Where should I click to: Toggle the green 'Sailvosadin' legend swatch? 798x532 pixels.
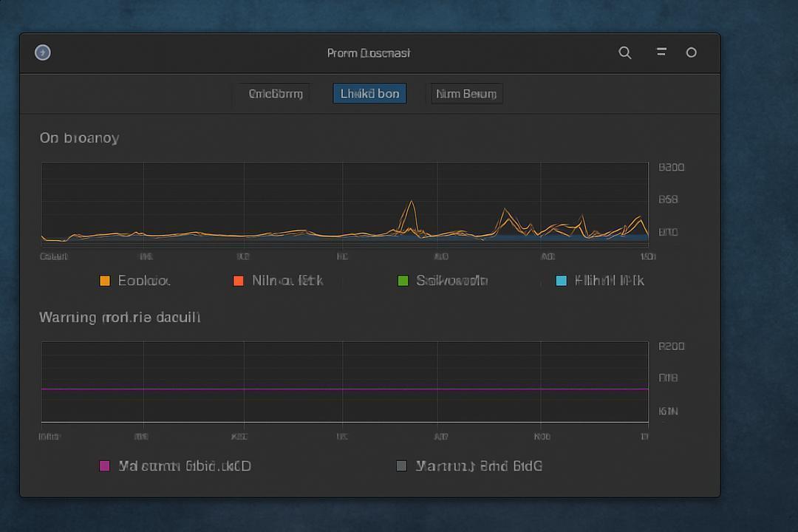click(x=403, y=281)
